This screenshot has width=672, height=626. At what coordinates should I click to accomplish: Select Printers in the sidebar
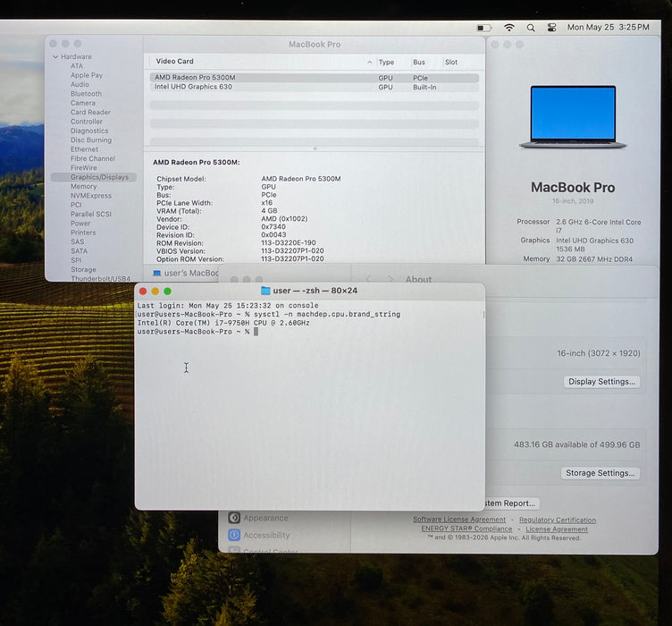(83, 233)
